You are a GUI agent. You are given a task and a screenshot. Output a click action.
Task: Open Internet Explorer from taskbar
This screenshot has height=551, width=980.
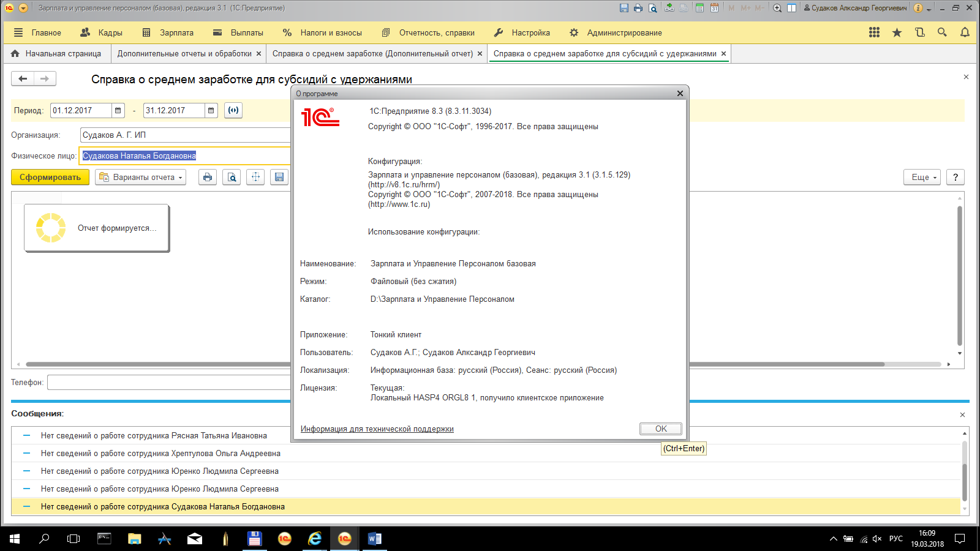tap(315, 539)
